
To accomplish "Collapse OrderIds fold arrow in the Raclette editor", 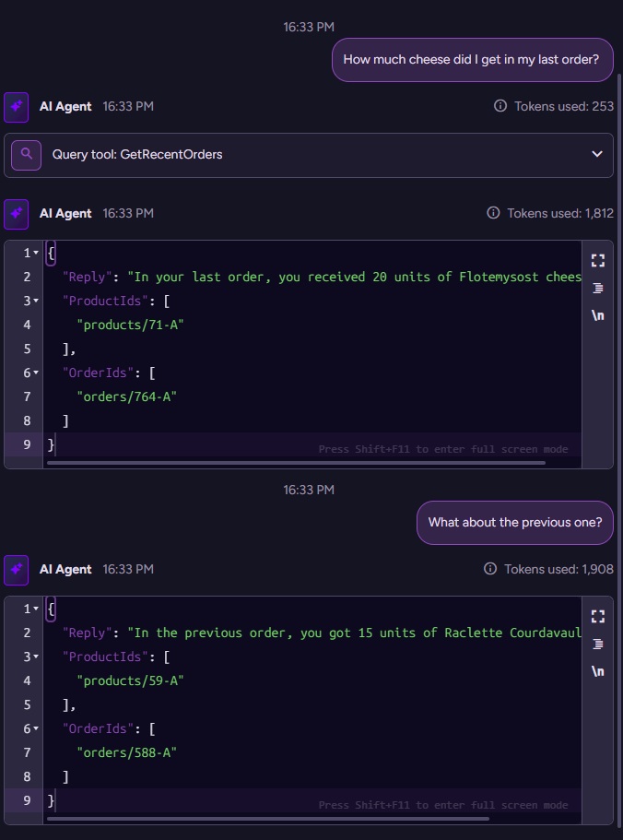I will (x=36, y=728).
